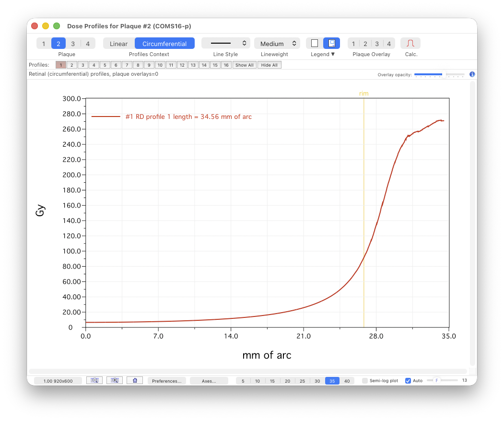Screen dimensions: 504x421
Task: Click the home reset view icon
Action: pyautogui.click(x=135, y=381)
